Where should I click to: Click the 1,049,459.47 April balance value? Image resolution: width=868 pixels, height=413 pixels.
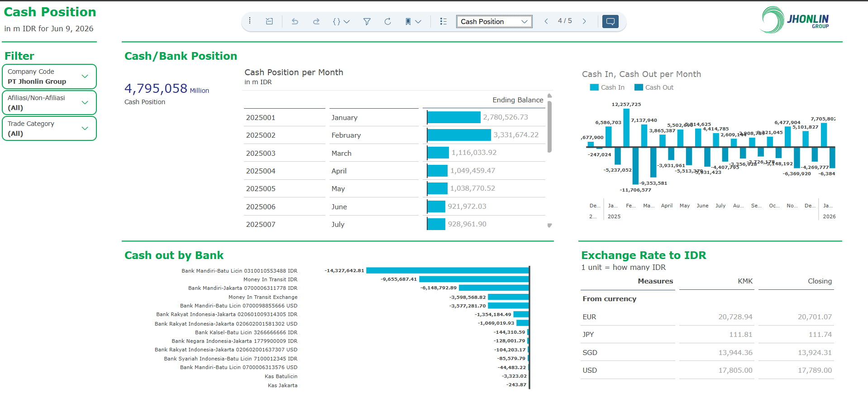(472, 171)
